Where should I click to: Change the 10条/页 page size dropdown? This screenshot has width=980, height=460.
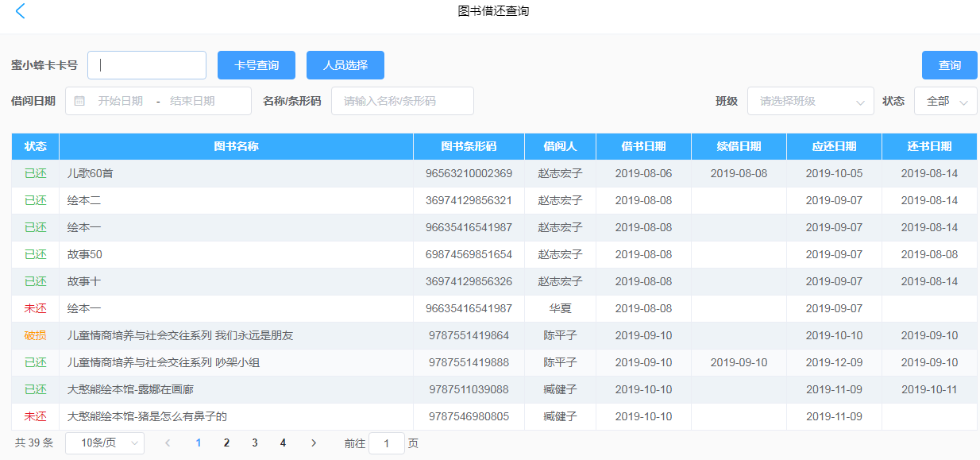pyautogui.click(x=105, y=443)
